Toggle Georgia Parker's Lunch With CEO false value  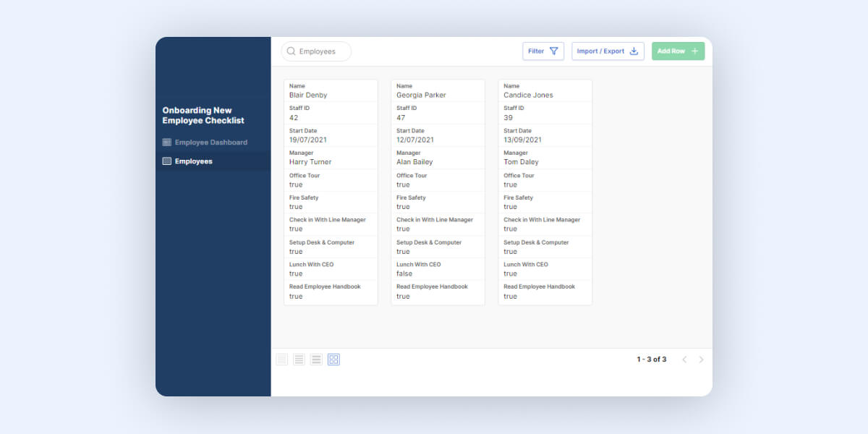tap(404, 273)
